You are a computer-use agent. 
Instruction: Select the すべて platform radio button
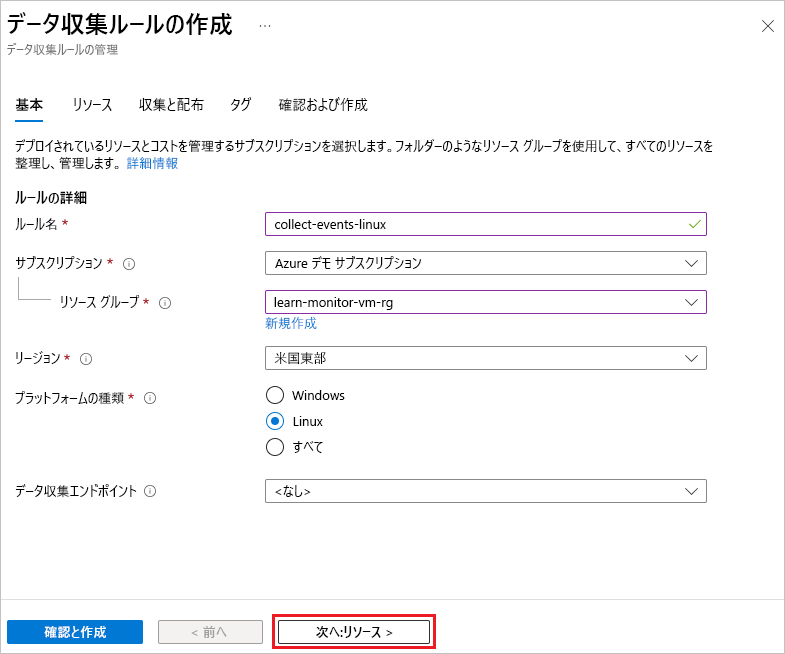[275, 447]
